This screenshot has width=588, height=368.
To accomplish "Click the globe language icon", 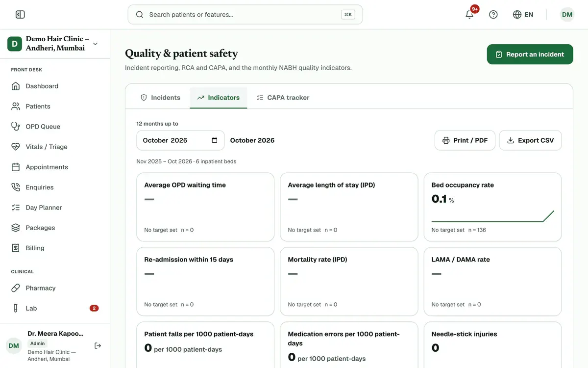I will (x=517, y=15).
